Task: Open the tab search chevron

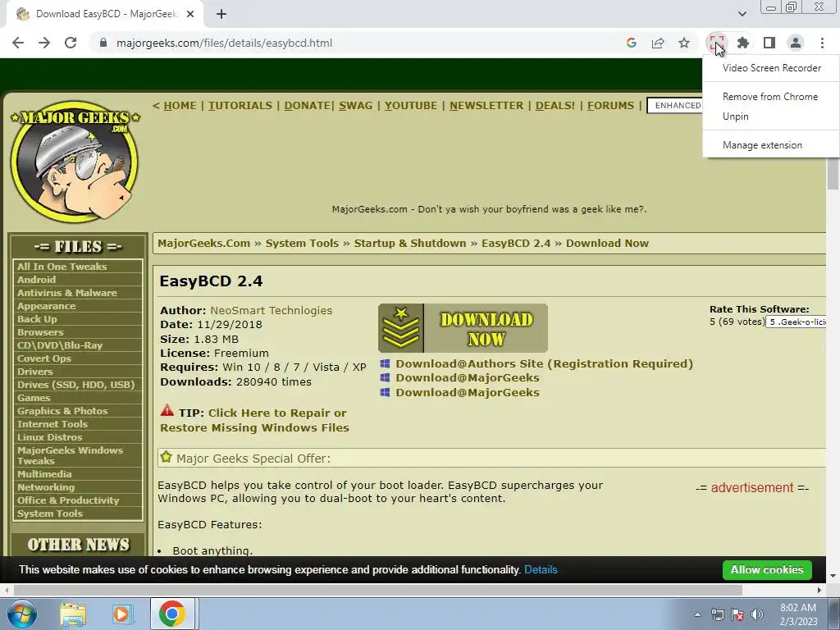Action: tap(742, 13)
